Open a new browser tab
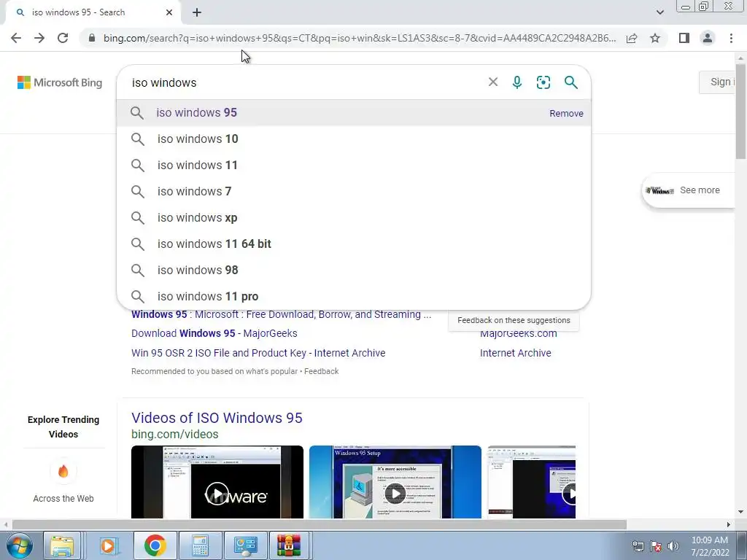 (197, 12)
